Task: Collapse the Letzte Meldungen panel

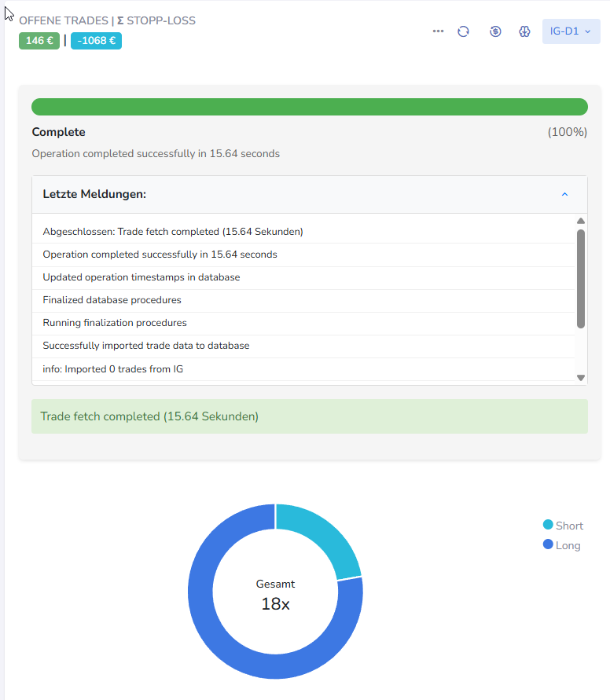Action: (x=564, y=194)
